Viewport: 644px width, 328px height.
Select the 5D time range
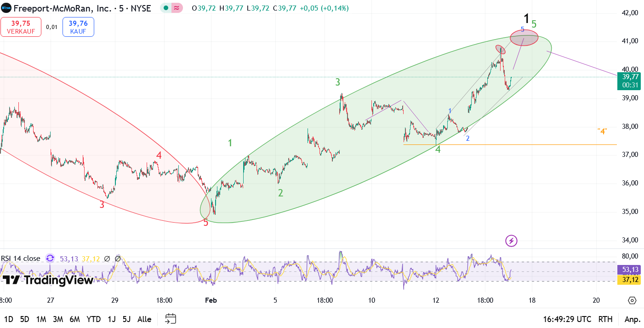click(x=25, y=319)
